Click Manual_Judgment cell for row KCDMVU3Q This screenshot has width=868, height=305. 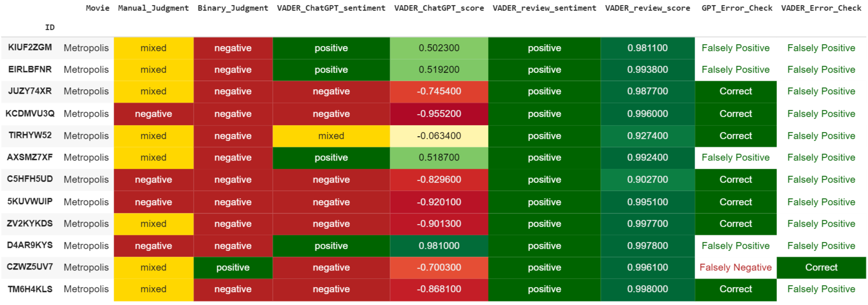[153, 114]
